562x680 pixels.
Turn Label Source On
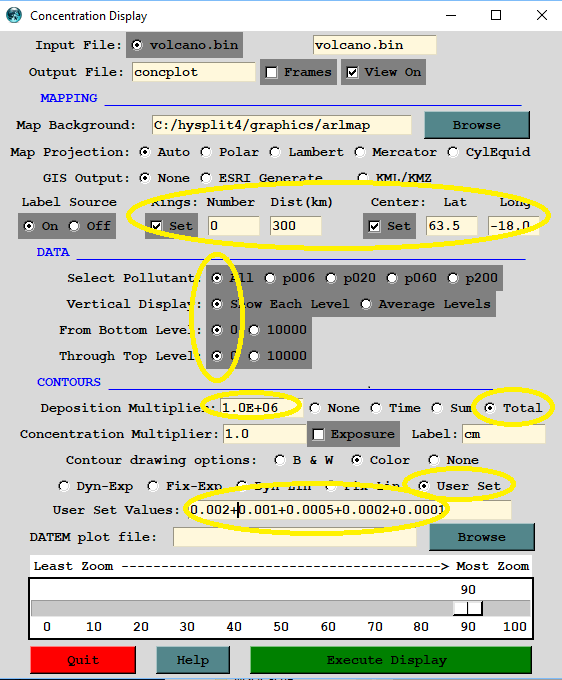[29, 226]
